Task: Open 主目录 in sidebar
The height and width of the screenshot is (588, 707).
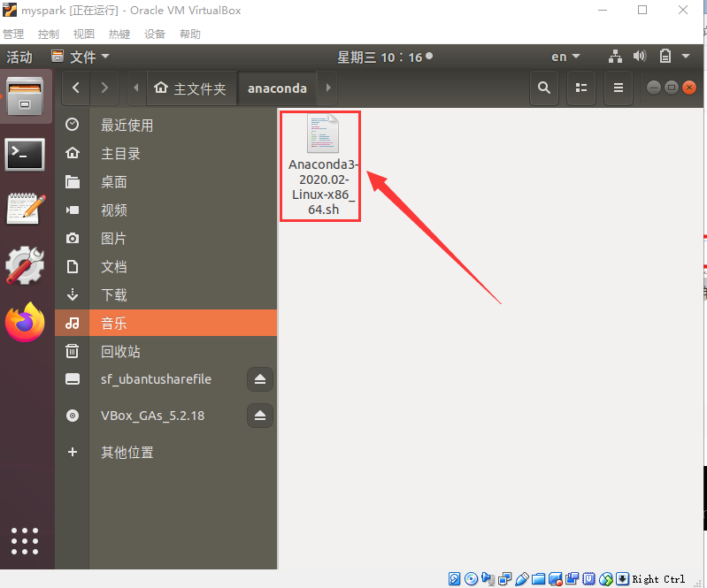Action: click(166, 153)
